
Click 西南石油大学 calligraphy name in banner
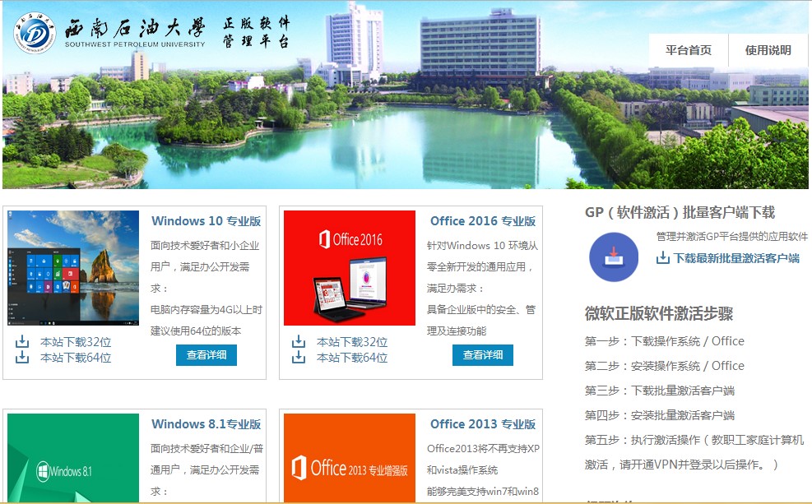(x=135, y=27)
